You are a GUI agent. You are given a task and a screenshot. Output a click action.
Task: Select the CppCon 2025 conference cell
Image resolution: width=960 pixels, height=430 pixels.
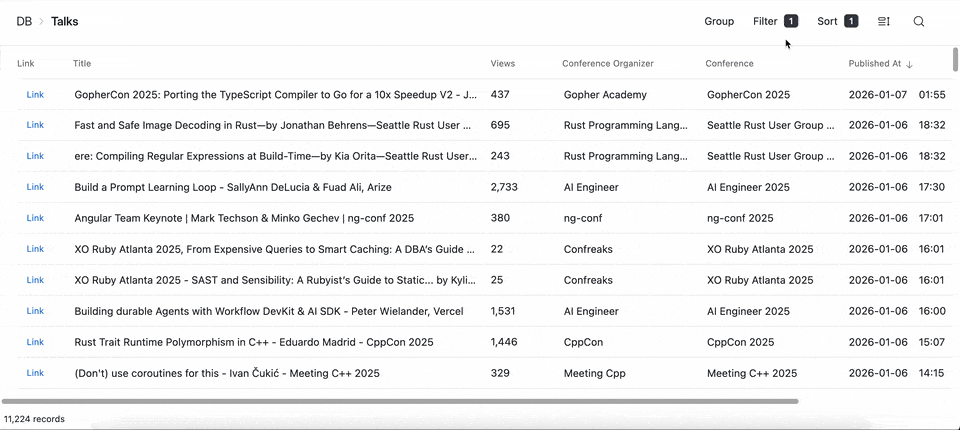coord(741,342)
